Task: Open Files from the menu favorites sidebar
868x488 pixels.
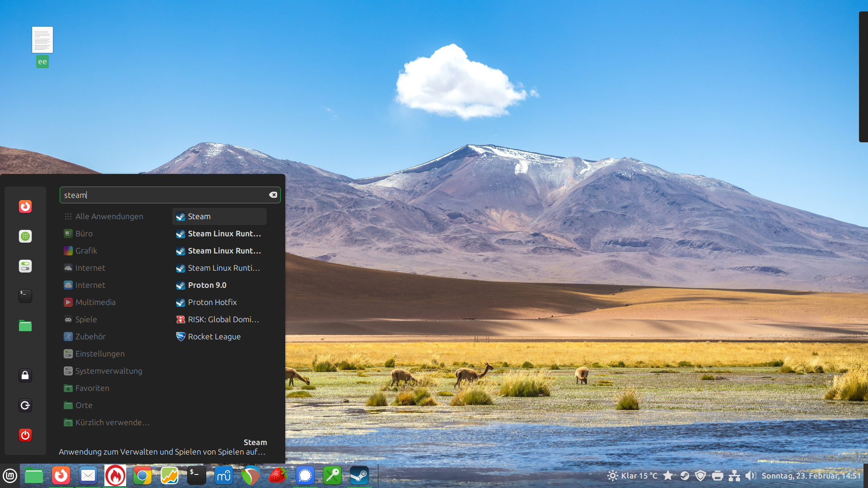Action: click(25, 326)
